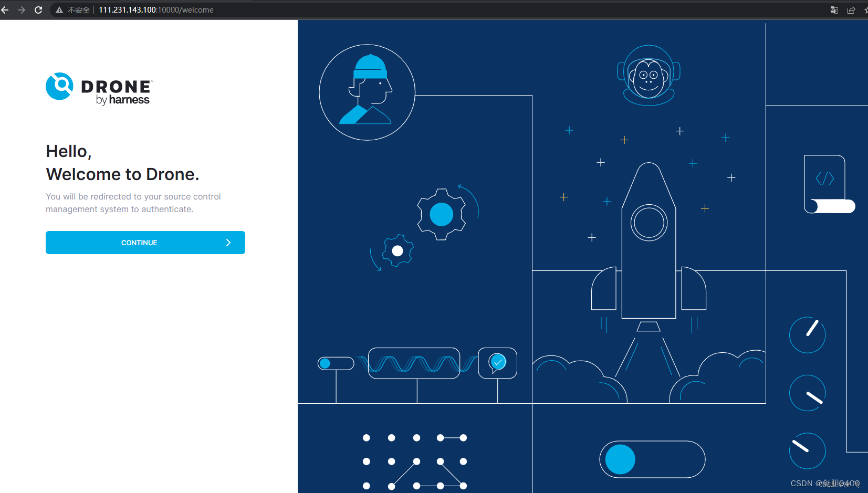The image size is (868, 493).
Task: Click the middle dial gauge illustration
Action: click(x=808, y=393)
